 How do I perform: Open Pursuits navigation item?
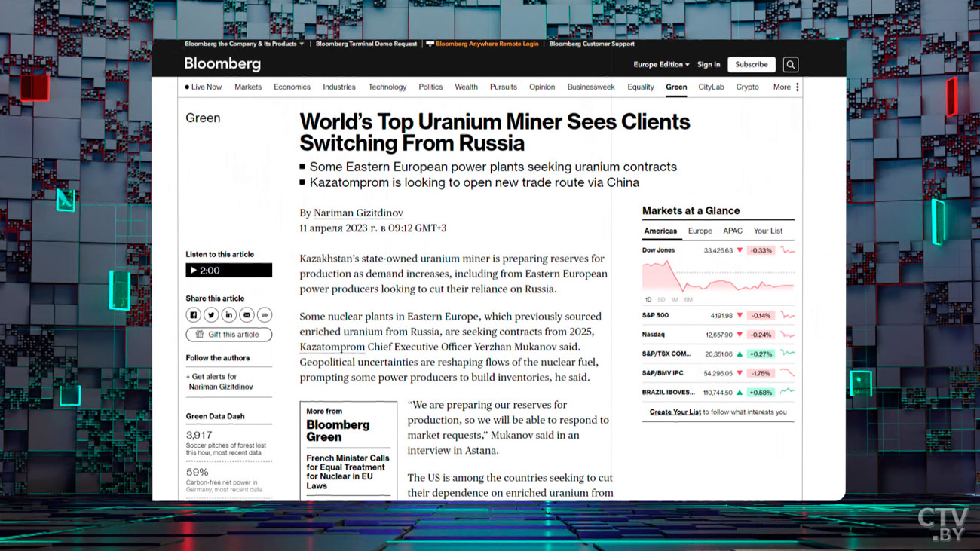coord(504,87)
